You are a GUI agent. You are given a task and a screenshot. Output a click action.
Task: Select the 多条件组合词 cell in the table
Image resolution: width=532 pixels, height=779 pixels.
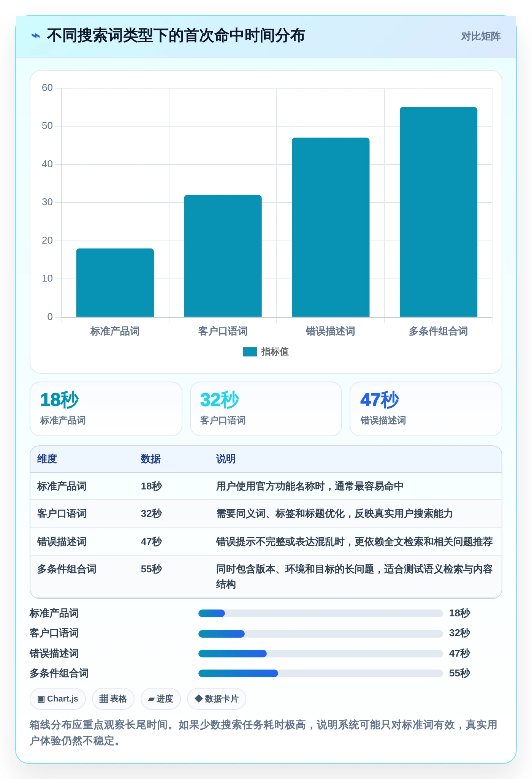click(x=66, y=569)
